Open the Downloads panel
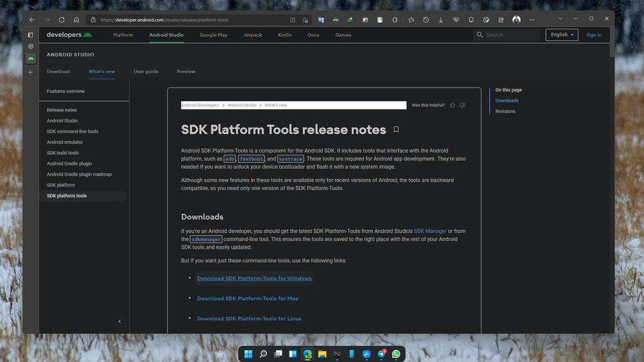 click(441, 20)
